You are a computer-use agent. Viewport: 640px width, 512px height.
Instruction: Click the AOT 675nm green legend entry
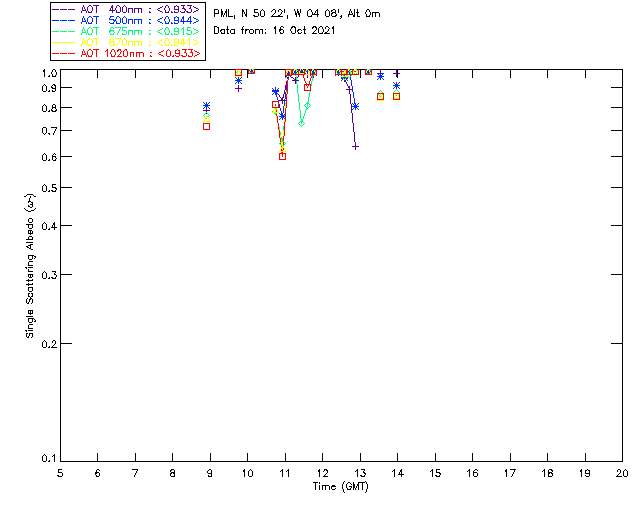point(126,31)
